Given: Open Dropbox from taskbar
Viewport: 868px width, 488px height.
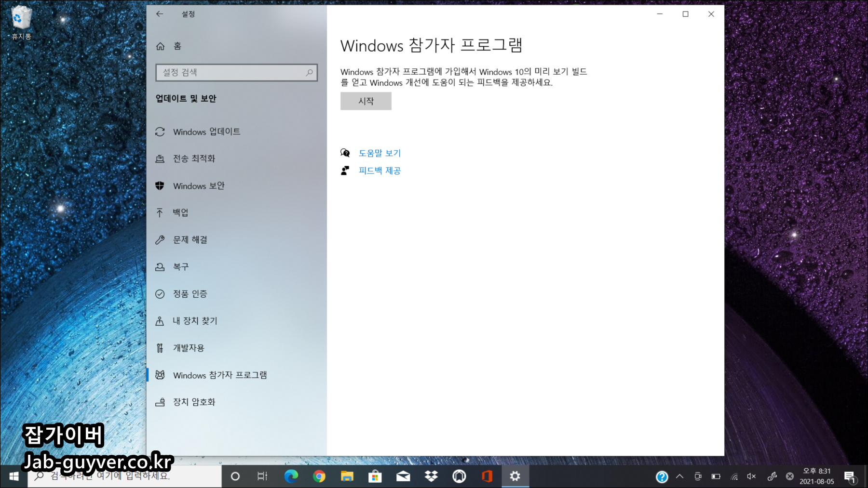Looking at the screenshot, I should point(431,476).
